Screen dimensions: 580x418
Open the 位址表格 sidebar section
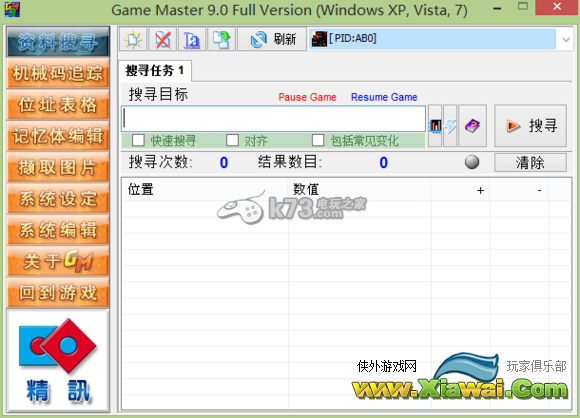point(58,105)
